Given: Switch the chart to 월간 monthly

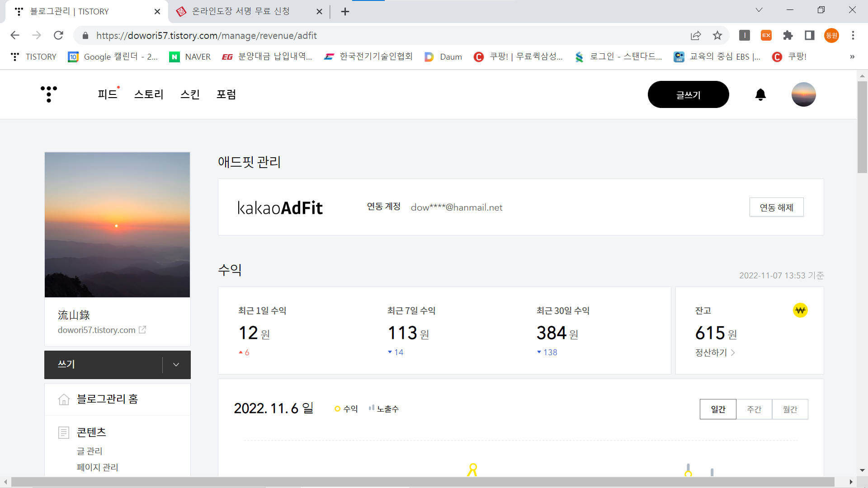Looking at the screenshot, I should (790, 409).
